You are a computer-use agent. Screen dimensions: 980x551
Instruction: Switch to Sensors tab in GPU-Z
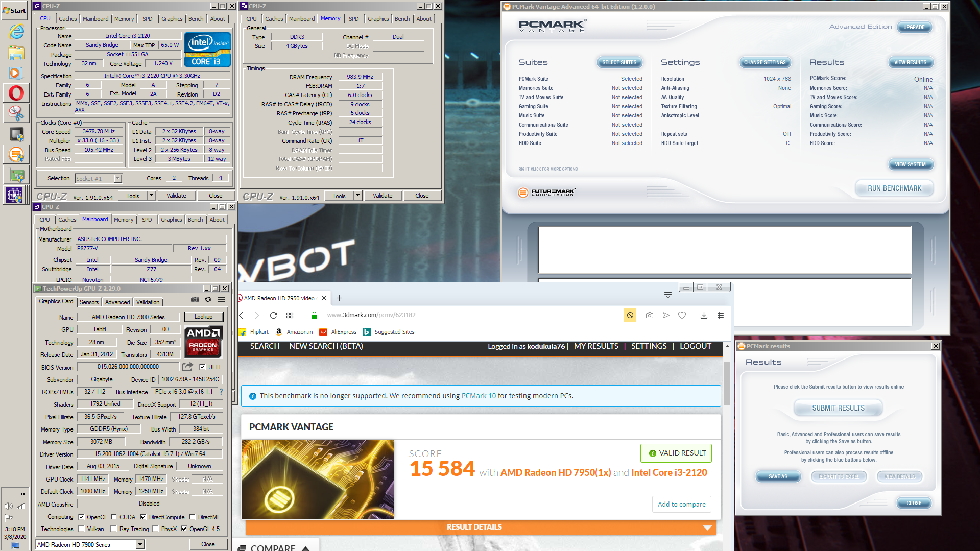pyautogui.click(x=89, y=302)
